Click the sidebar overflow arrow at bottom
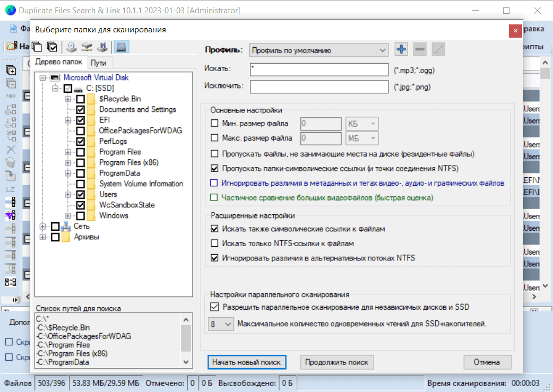This screenshot has height=392, width=553. pyautogui.click(x=15, y=300)
